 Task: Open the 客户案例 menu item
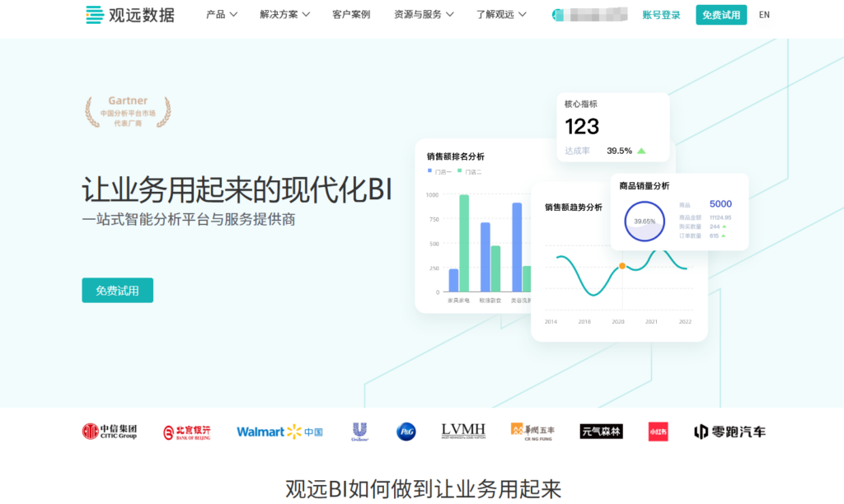coord(351,14)
